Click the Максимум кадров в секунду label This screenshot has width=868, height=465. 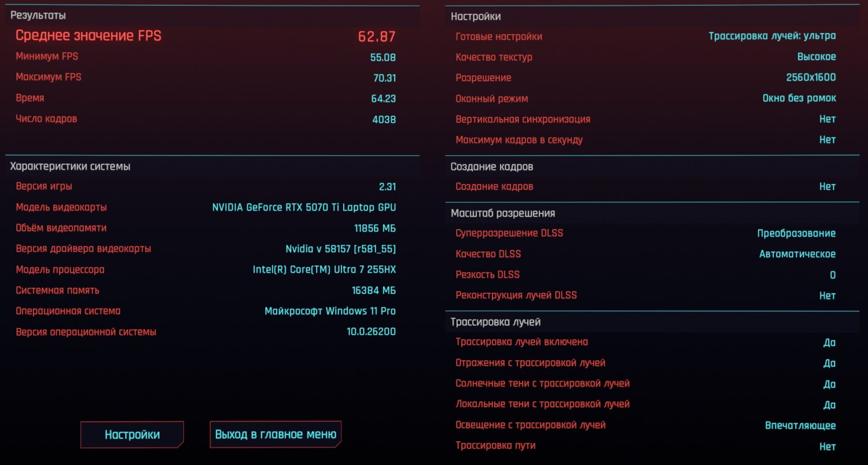click(519, 140)
